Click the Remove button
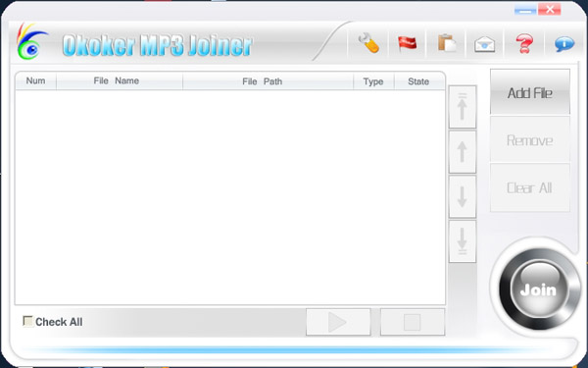The image size is (588, 368). (530, 140)
